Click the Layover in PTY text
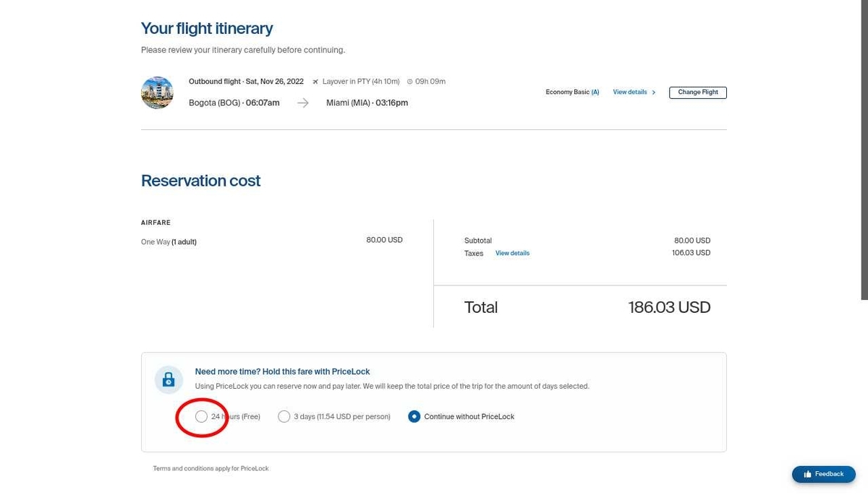 click(361, 82)
